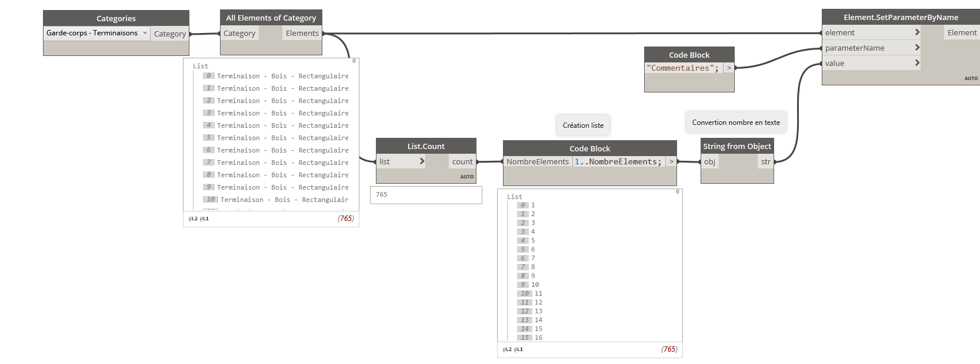Select the obj input port of String from Object

[x=710, y=162]
